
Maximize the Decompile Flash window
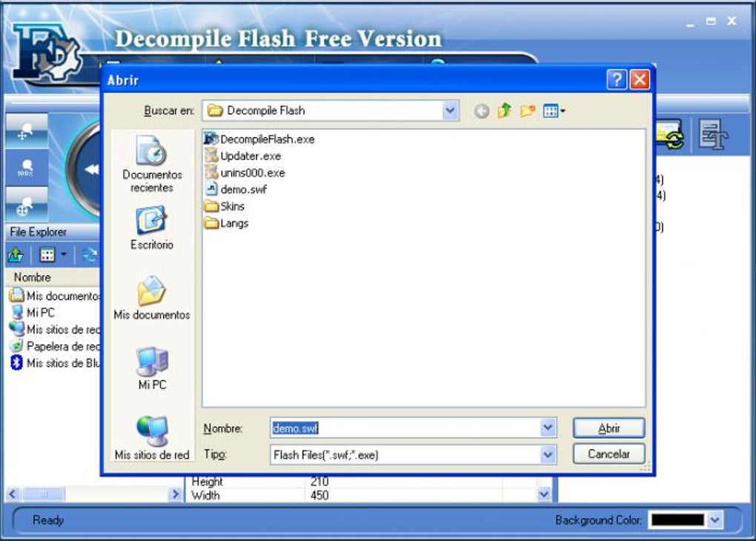(711, 21)
